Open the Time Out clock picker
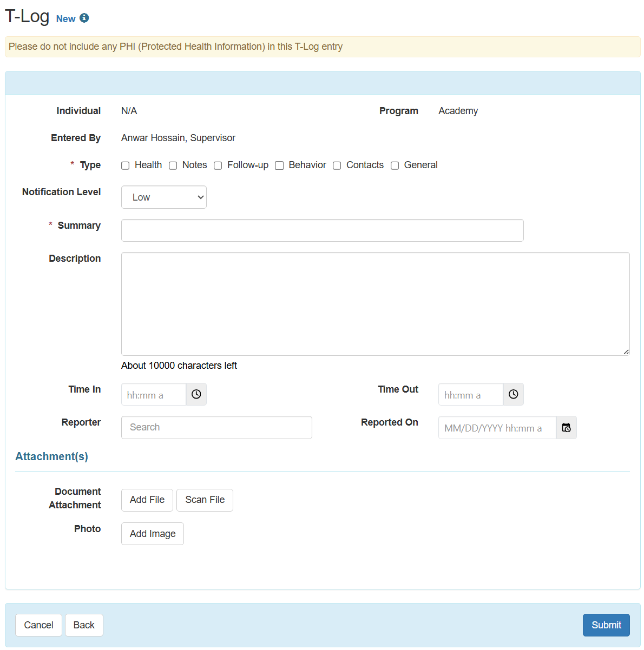The width and height of the screenshot is (644, 650). click(513, 395)
